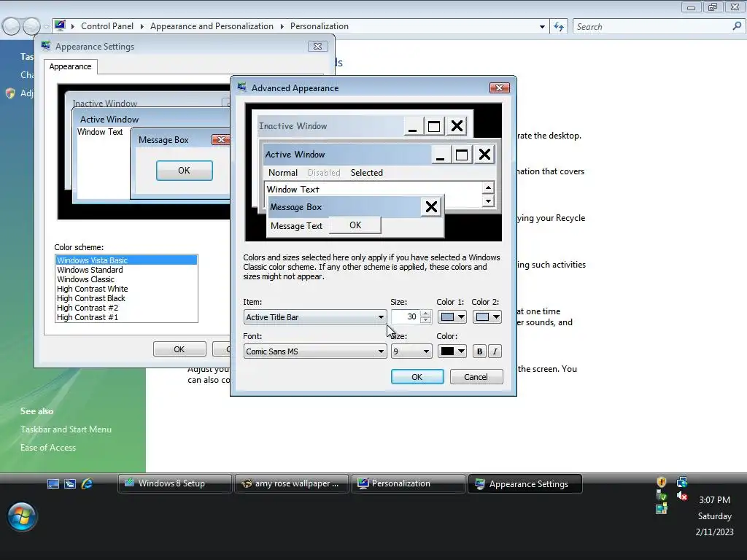Switch to amy rose wallpaper taskbar button
The height and width of the screenshot is (560, 747).
[292, 483]
